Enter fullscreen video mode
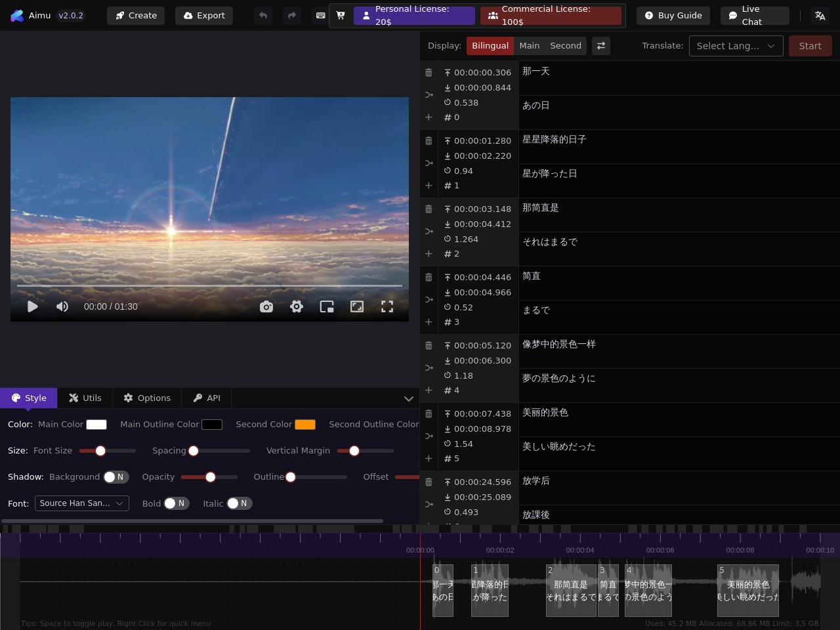Screen dimensions: 840x630 click(387, 306)
